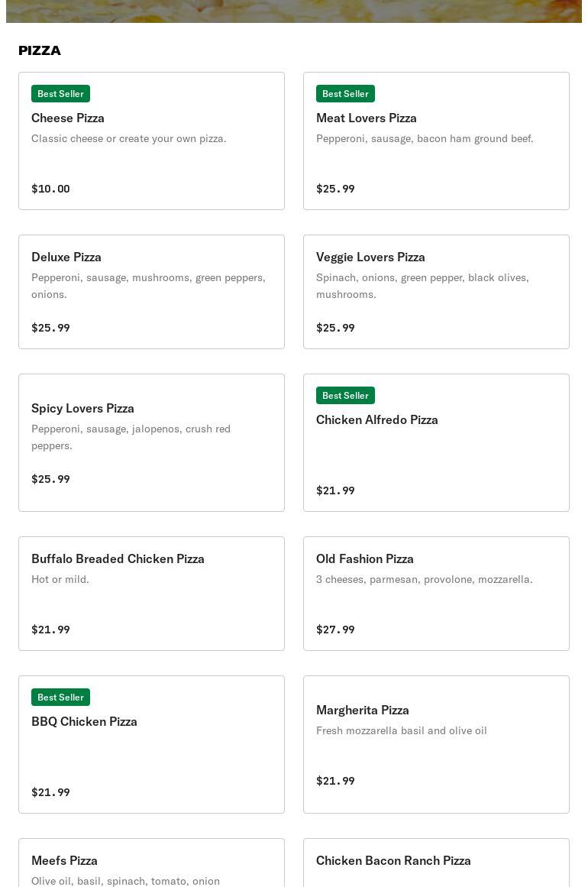Viewport: 588px width, 887px height.
Task: Click the PIZZA section heading
Action: click(40, 50)
